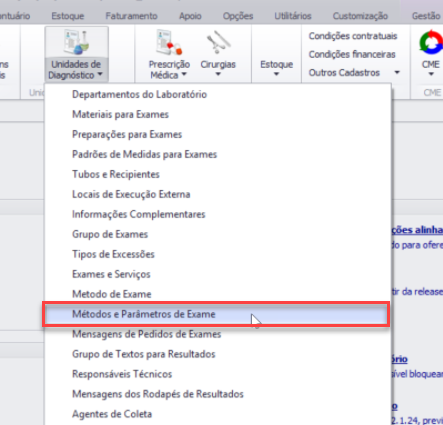Open Agentes de Coleta
Viewport: 443px width, 425px height.
[x=218, y=414]
